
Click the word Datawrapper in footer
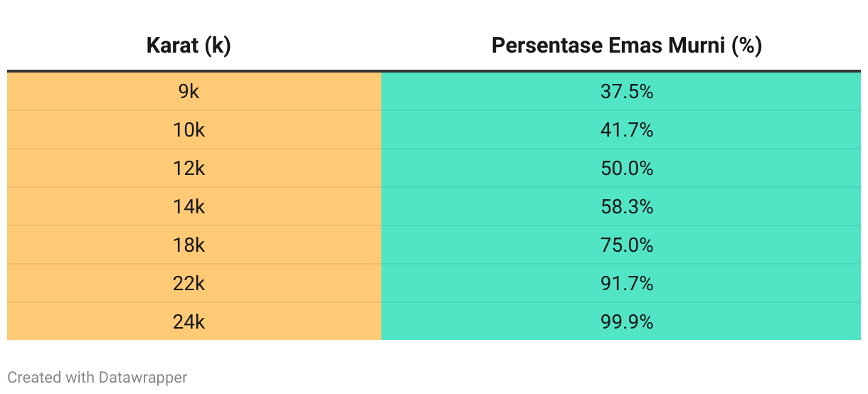(144, 378)
